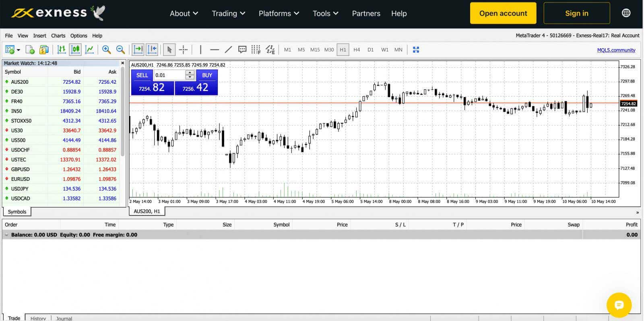This screenshot has width=644, height=321.
Task: Switch chart to bar chart style
Action: 61,50
